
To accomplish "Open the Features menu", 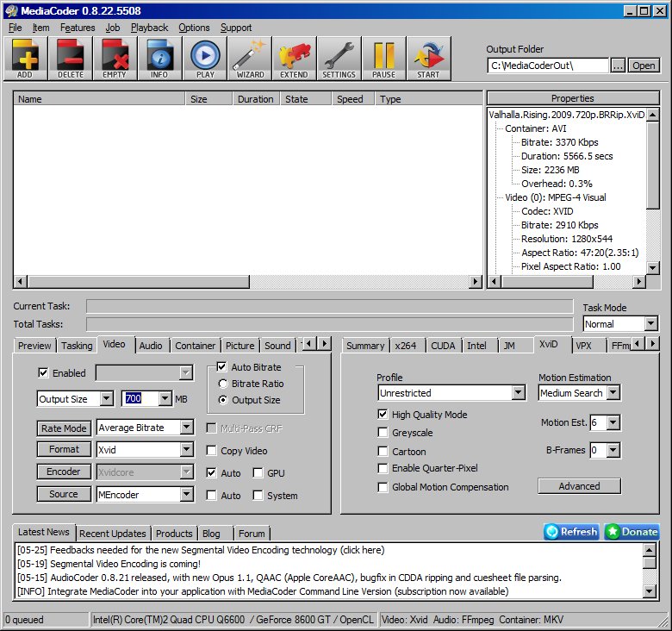I will [x=78, y=28].
